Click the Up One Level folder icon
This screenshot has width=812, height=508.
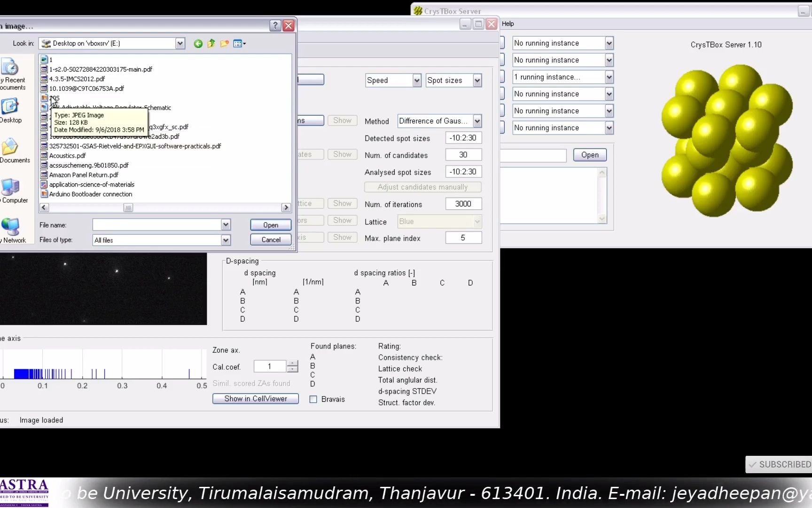211,43
